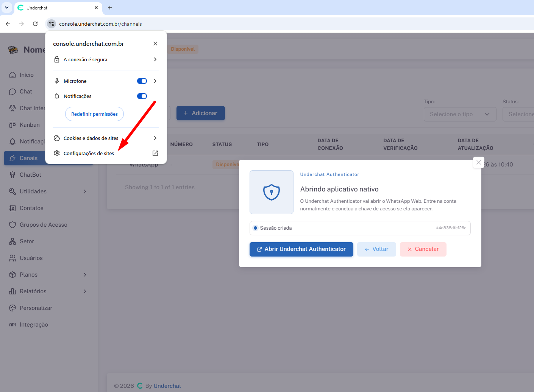Open Chat in the sidebar

click(26, 92)
